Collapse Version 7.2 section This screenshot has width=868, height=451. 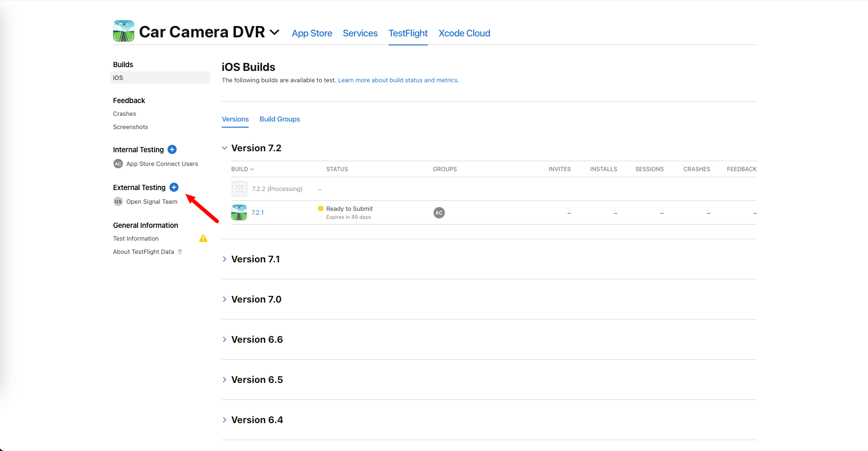tap(225, 148)
